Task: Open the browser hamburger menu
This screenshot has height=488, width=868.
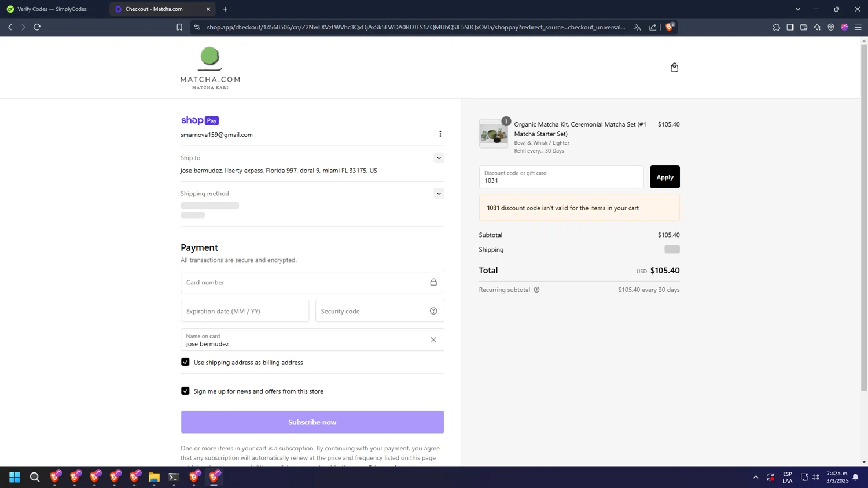Action: [858, 27]
